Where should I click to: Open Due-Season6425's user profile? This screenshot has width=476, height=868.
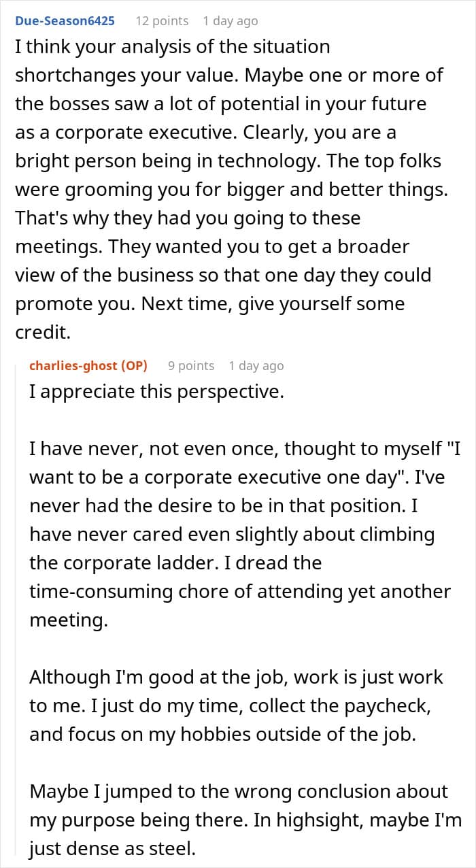65,20
